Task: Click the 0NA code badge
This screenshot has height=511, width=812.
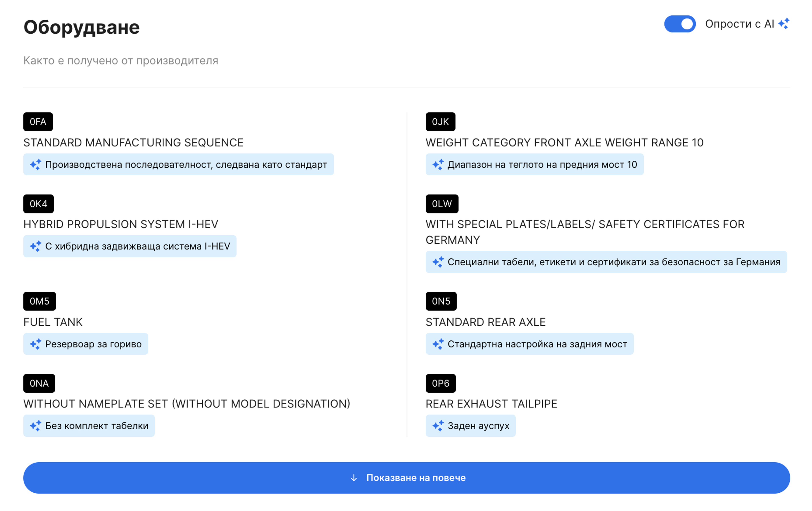Action: coord(39,383)
